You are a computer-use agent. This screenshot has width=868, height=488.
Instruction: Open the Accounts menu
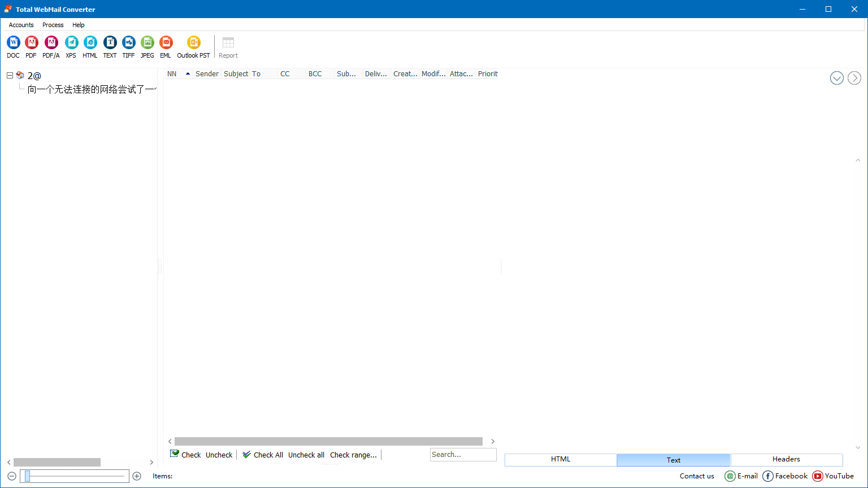point(21,25)
